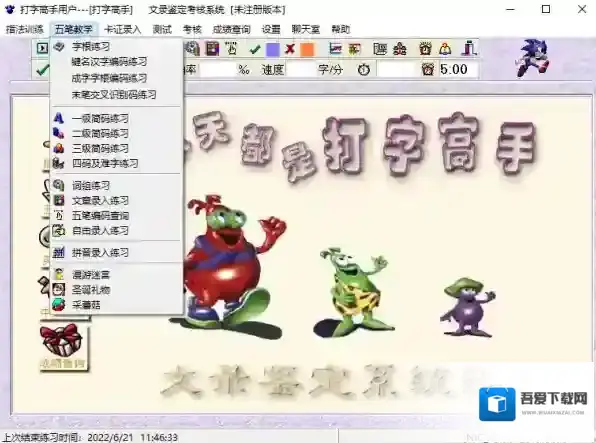This screenshot has width=596, height=443.
Task: Select 自由录入练习 menu entry
Action: [x=116, y=230]
